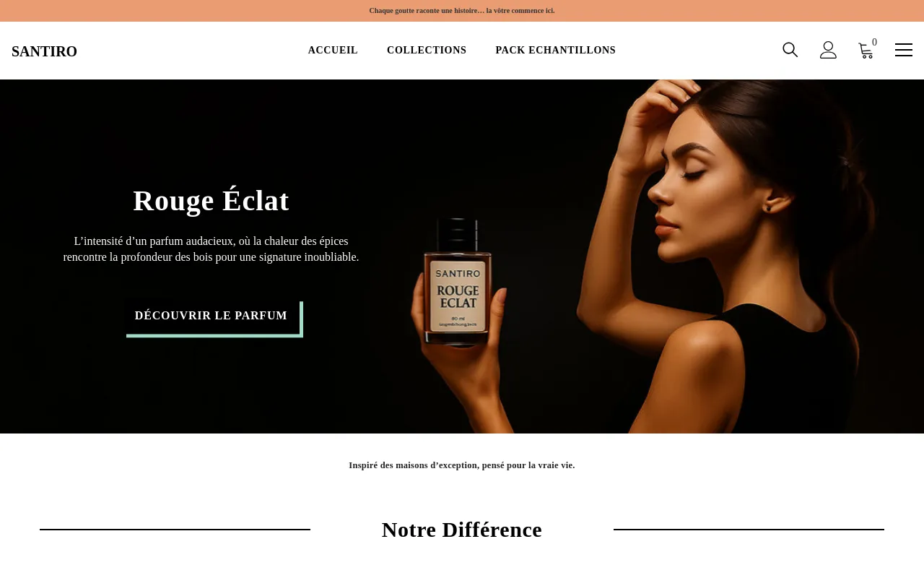924x578 pixels.
Task: View the shopping cart icon
Action: 866,51
